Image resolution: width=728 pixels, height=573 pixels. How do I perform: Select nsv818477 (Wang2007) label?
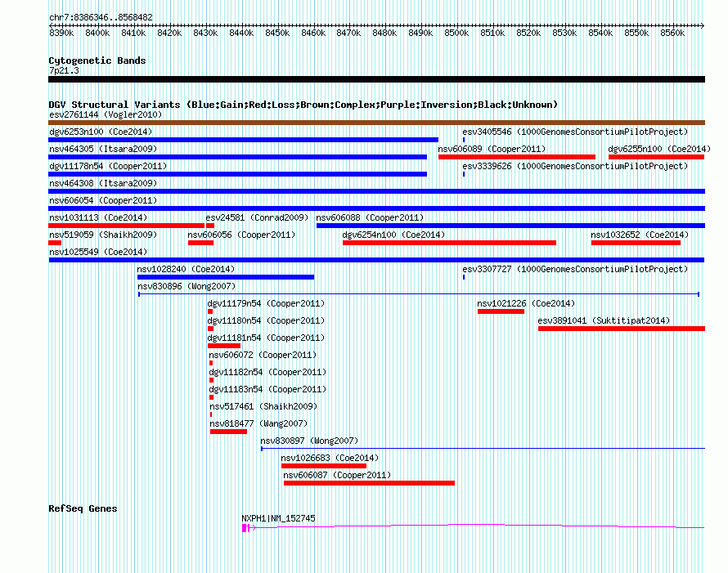[258, 423]
